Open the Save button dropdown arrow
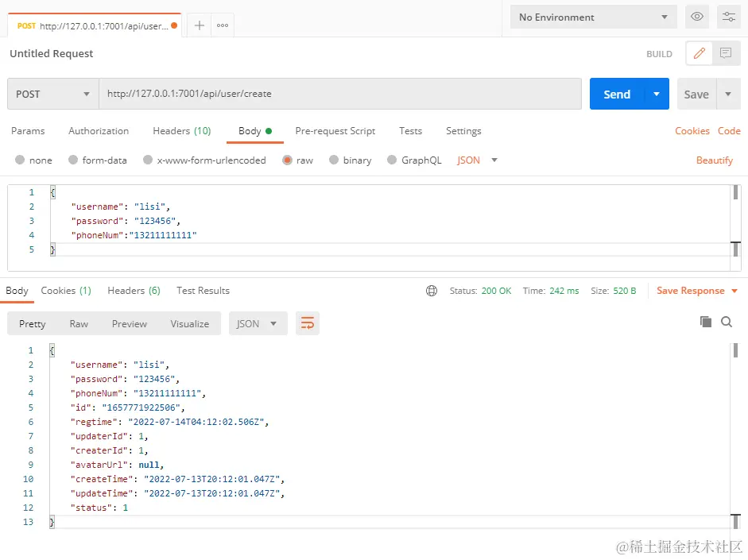Image resolution: width=748 pixels, height=560 pixels. pyautogui.click(x=728, y=94)
